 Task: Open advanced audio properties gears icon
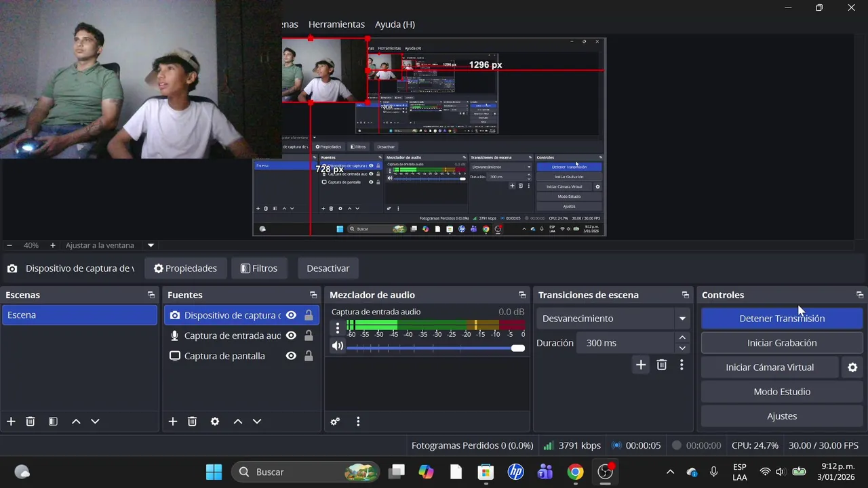(335, 422)
